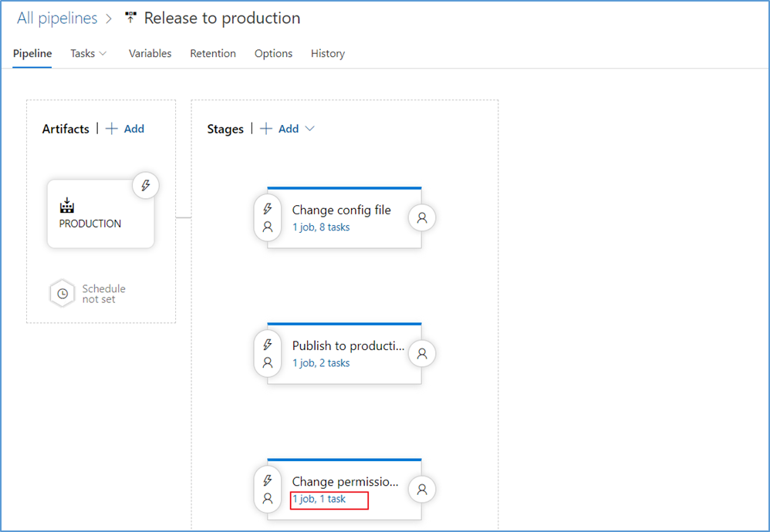Click the PRODUCTION artifact build icon
This screenshot has height=532, width=770.
pyautogui.click(x=67, y=206)
